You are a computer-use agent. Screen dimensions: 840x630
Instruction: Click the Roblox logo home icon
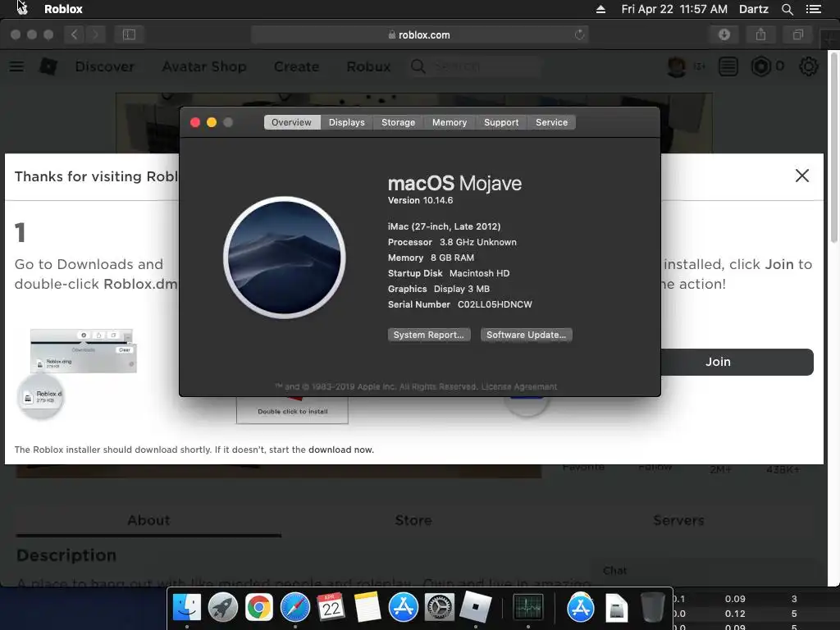(x=48, y=66)
